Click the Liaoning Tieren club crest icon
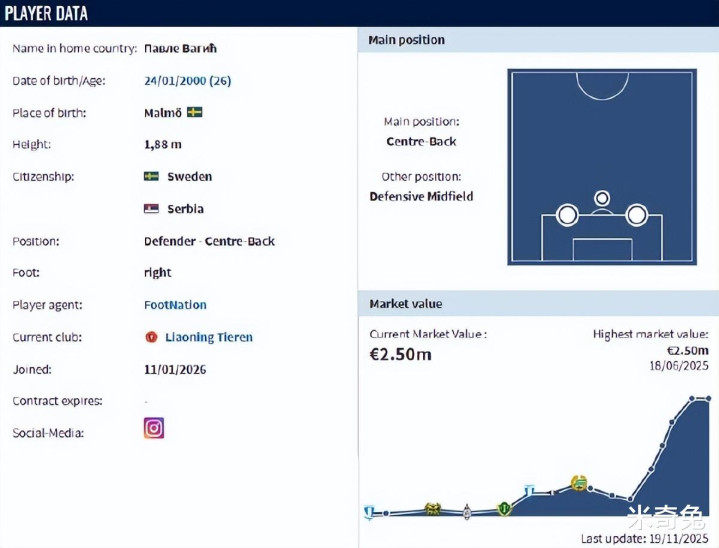 151,337
